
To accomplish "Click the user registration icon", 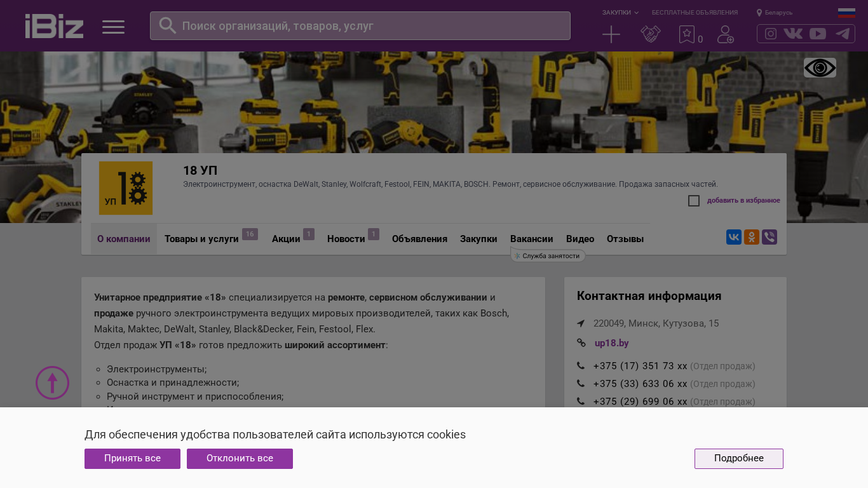I will 726,34.
